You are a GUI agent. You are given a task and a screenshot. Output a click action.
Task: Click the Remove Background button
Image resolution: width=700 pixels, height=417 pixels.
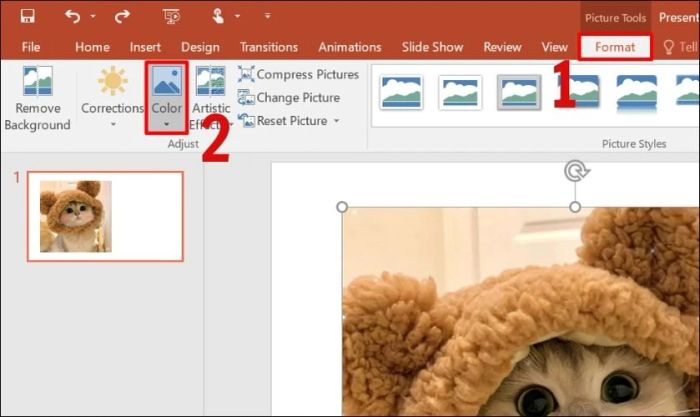38,99
